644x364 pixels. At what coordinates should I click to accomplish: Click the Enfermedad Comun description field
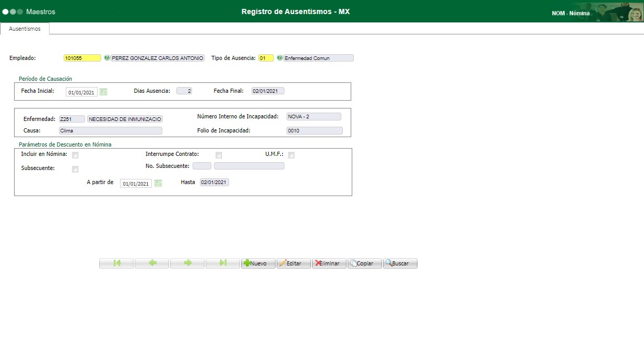tap(318, 58)
